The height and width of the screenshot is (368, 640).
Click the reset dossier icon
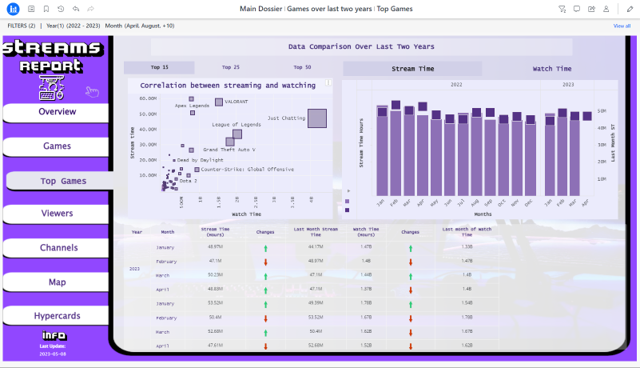pos(61,9)
